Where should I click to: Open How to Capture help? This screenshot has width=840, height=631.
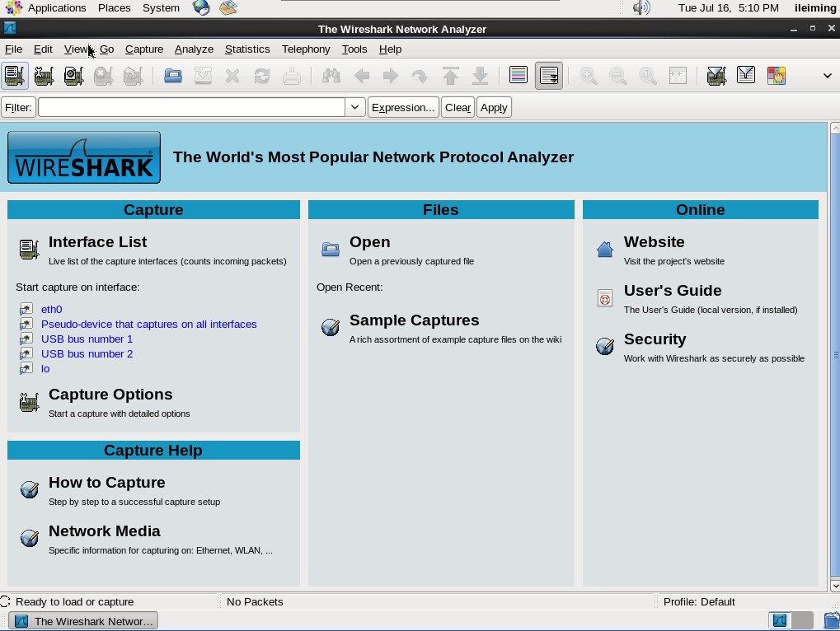point(106,483)
